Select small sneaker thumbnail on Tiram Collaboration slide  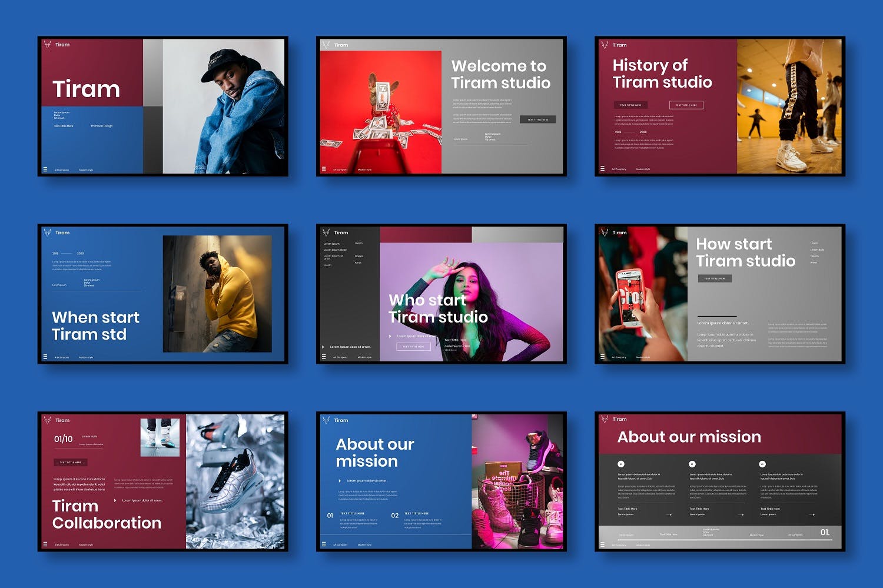(160, 437)
